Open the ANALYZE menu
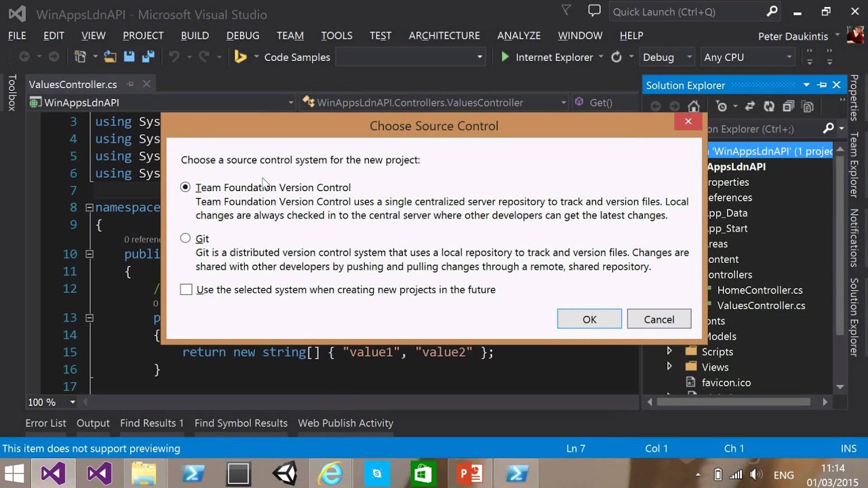This screenshot has height=488, width=868. [x=519, y=35]
